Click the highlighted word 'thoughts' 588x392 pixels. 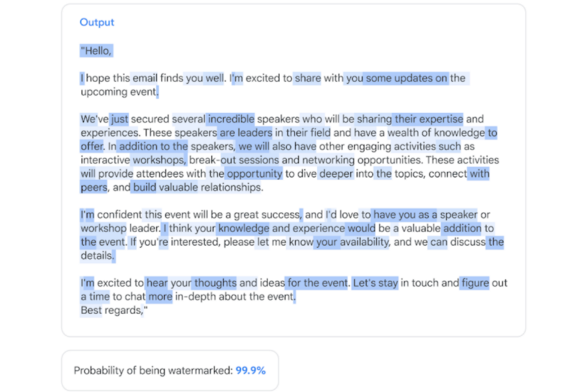[x=215, y=283]
